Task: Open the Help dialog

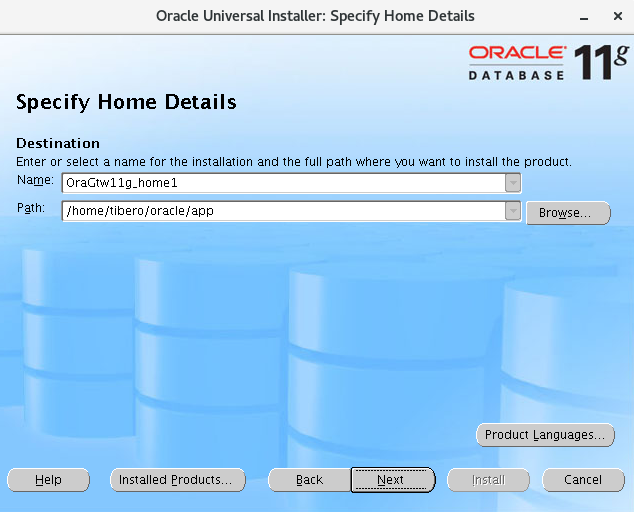Action: click(x=49, y=480)
